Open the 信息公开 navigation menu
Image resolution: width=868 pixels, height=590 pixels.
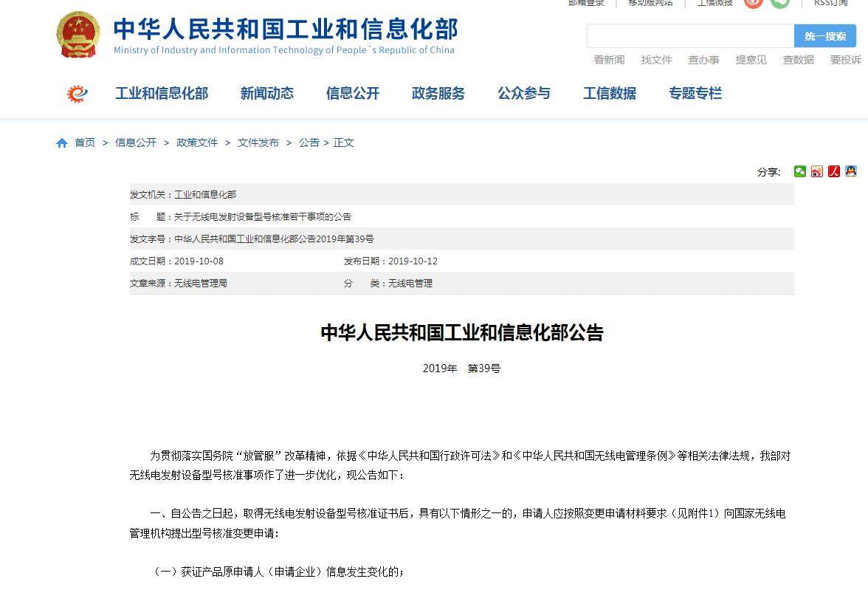point(353,94)
